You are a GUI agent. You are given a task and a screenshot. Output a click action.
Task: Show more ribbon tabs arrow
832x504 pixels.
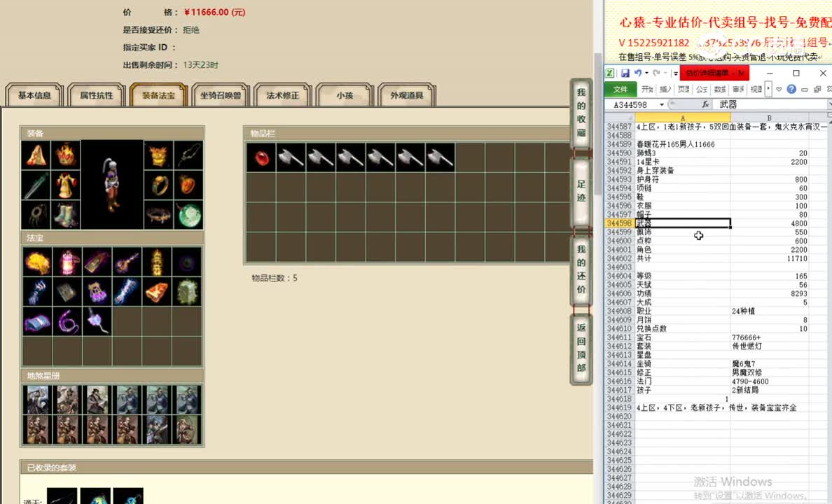tap(768, 89)
